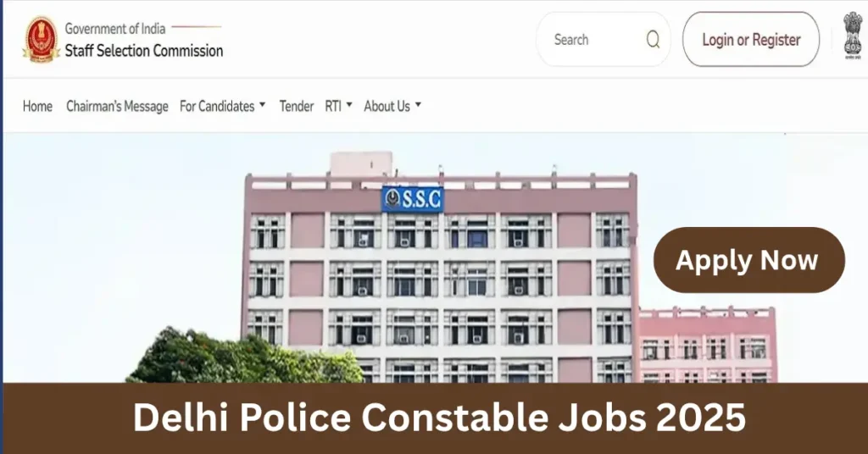Open the Tender menu item

click(296, 106)
